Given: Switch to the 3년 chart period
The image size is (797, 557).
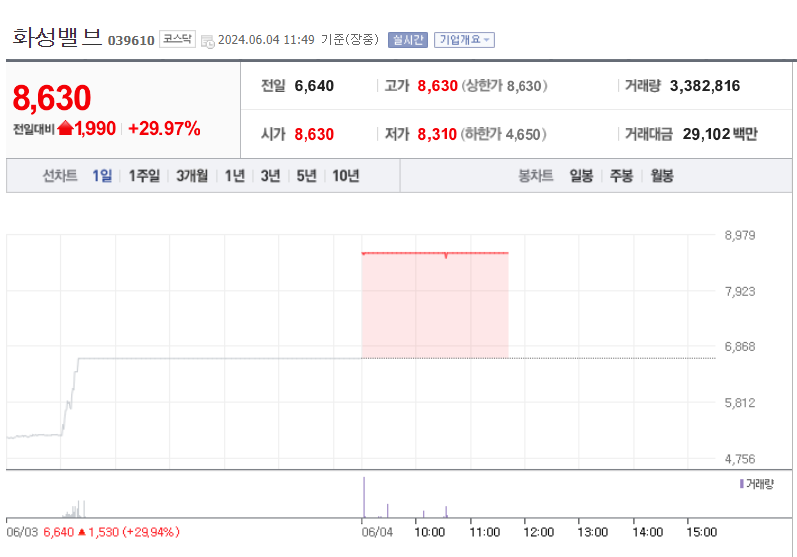Looking at the screenshot, I should coord(270,176).
